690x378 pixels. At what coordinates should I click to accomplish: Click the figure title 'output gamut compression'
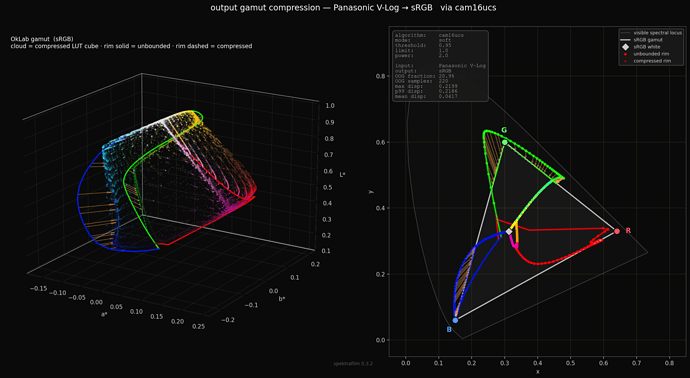(x=265, y=7)
